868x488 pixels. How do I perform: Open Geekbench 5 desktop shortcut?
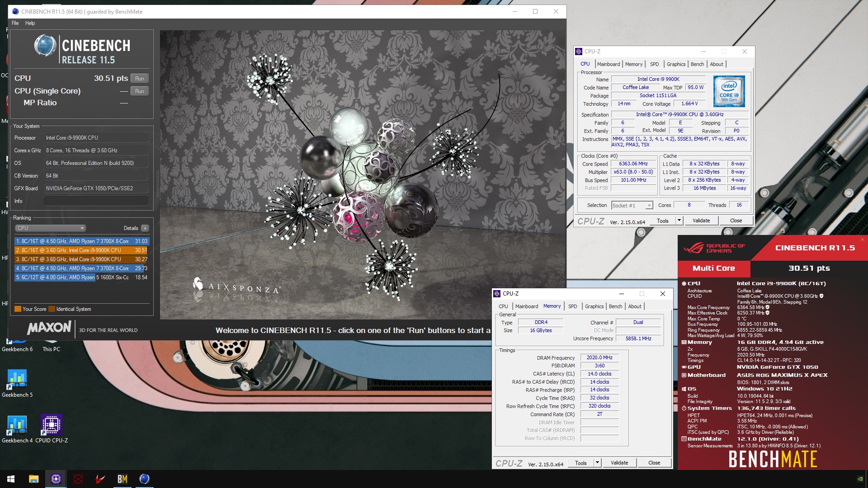point(17,383)
